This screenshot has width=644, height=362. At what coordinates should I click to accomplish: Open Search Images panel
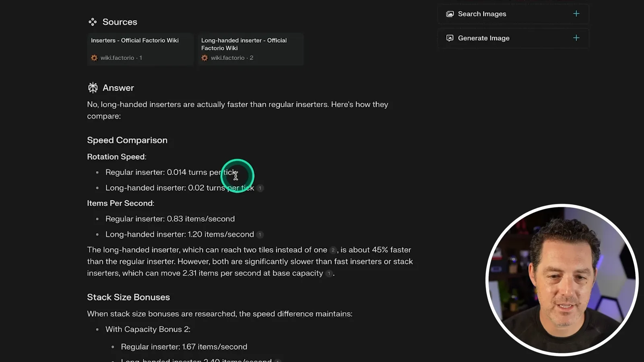point(513,14)
